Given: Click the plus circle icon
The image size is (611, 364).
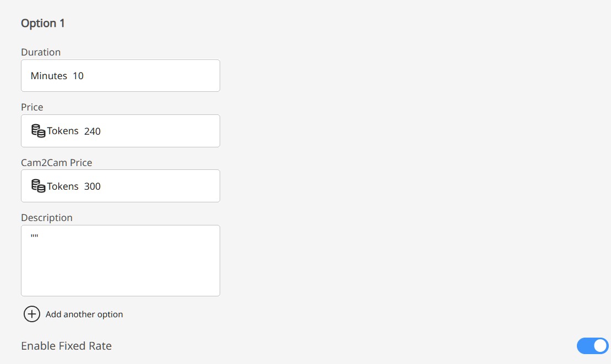Looking at the screenshot, I should [x=32, y=314].
